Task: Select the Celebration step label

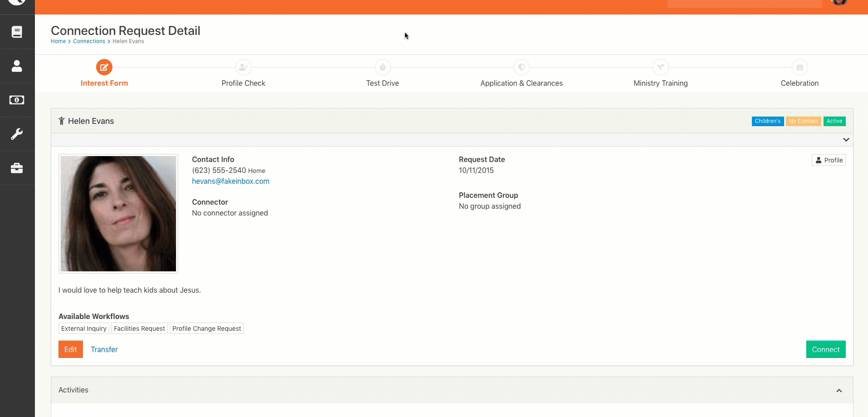Action: 800,83
